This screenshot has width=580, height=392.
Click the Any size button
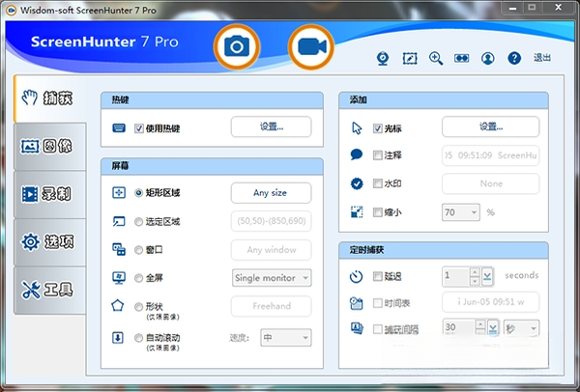point(271,193)
